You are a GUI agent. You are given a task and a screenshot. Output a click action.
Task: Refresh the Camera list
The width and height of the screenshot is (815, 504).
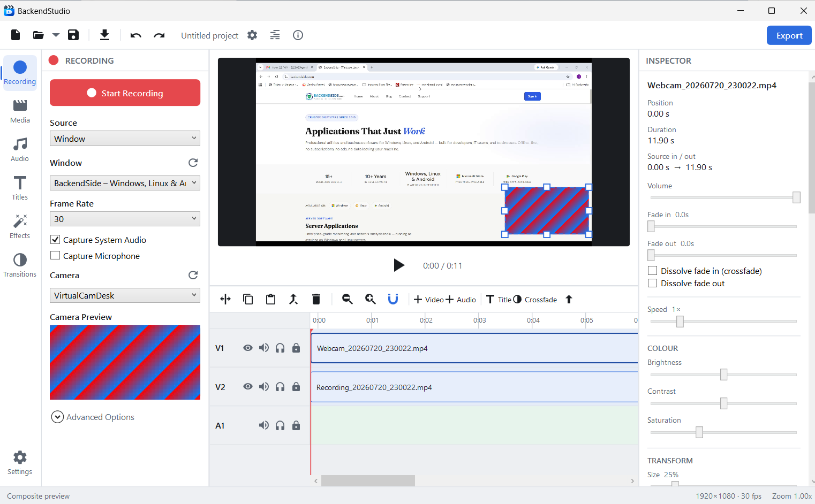(x=193, y=275)
